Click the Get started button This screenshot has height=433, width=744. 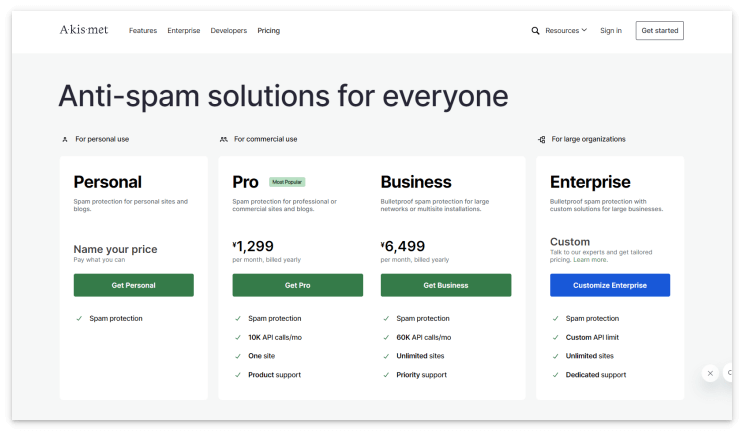tap(660, 30)
